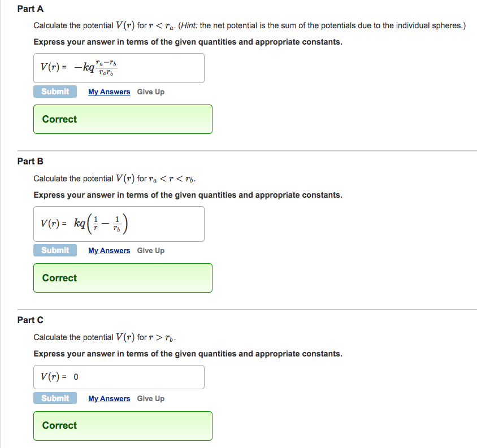Click the Correct banner in Part C
The image size is (477, 448).
123,425
